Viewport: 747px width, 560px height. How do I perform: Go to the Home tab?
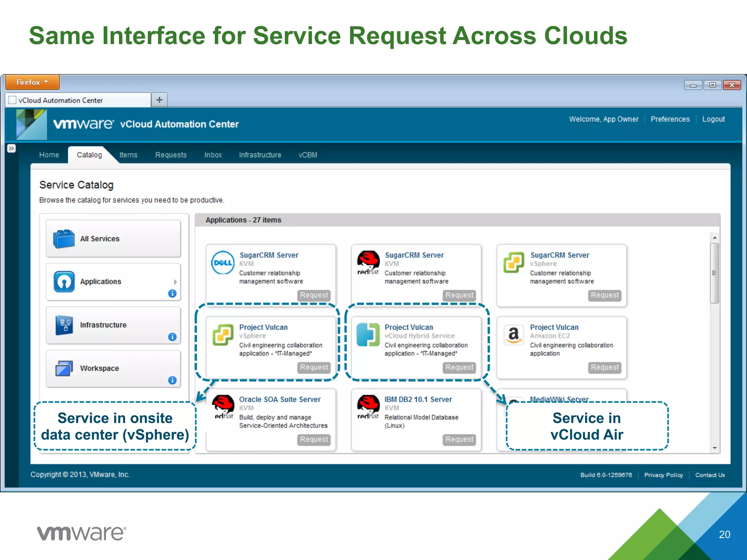(49, 155)
